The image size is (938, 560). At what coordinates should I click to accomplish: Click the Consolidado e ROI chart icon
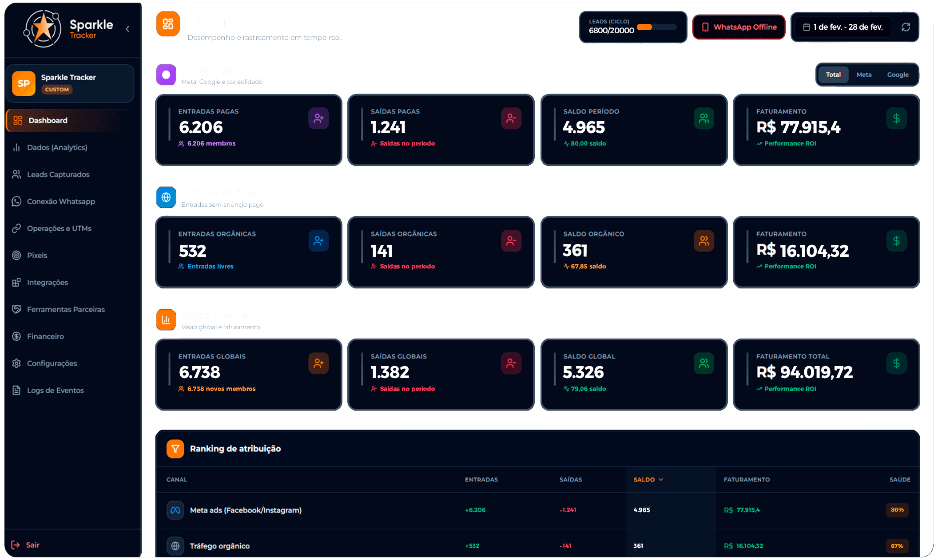pyautogui.click(x=166, y=319)
